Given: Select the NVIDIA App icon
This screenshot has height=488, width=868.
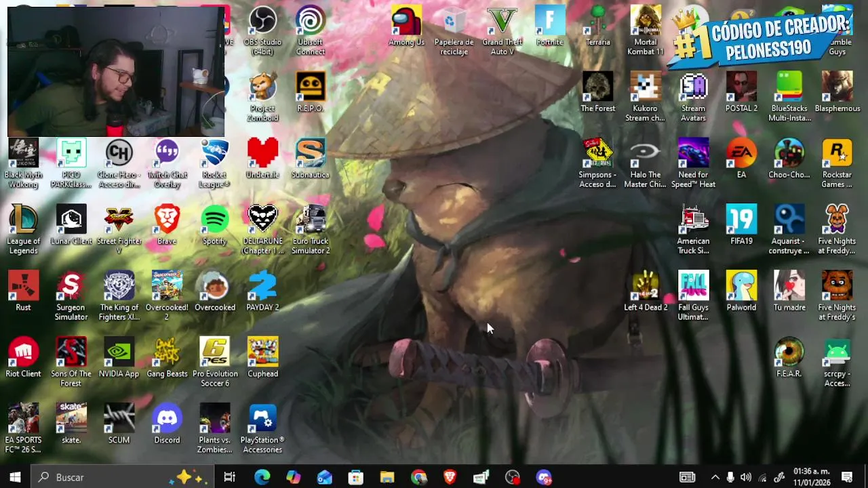Looking at the screenshot, I should (119, 359).
